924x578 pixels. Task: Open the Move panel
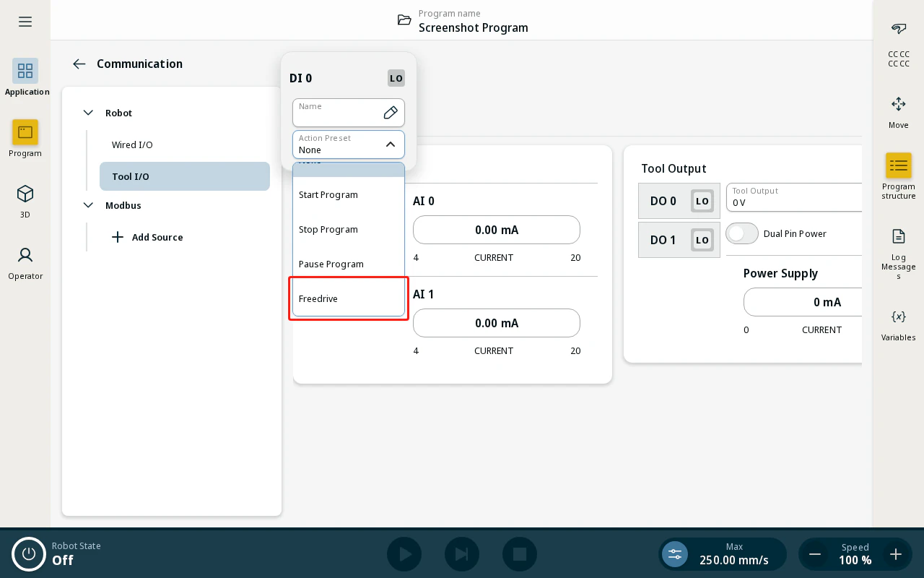point(899,112)
